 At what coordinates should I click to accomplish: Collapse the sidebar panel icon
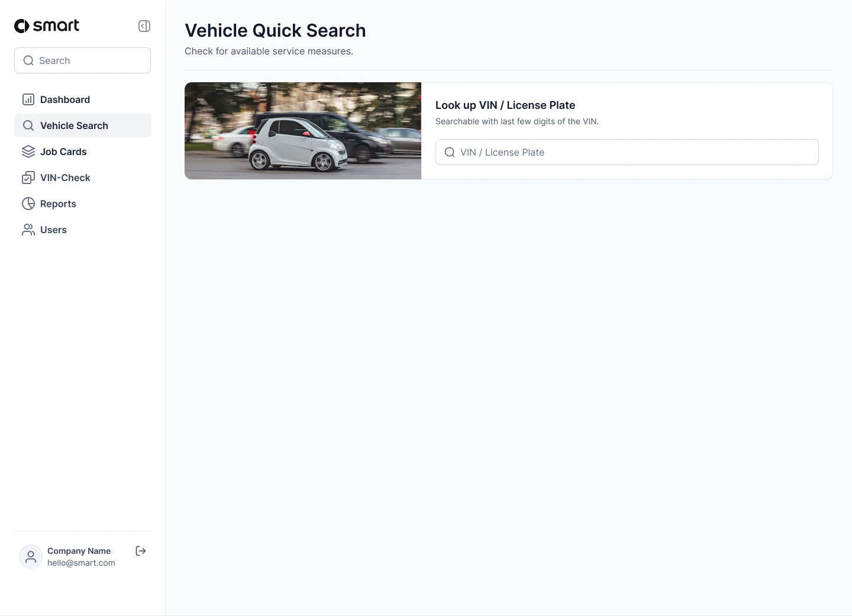(144, 26)
